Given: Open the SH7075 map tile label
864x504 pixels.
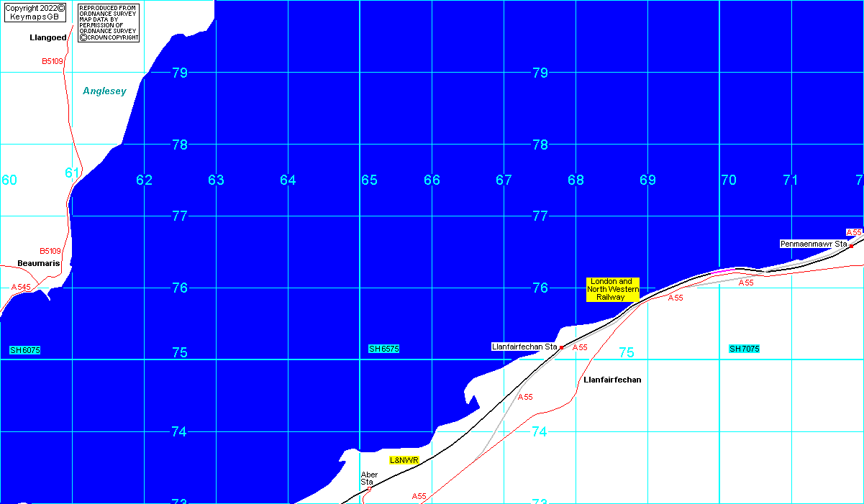Looking at the screenshot, I should click(745, 349).
